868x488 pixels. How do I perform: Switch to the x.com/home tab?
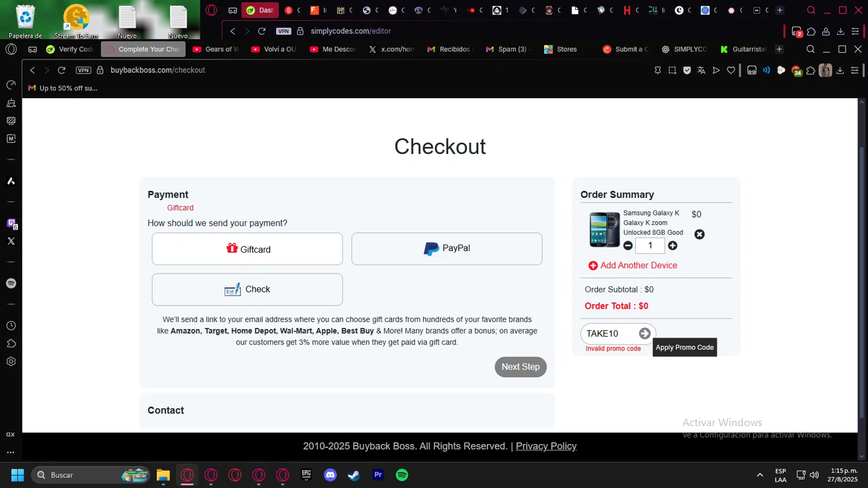391,49
